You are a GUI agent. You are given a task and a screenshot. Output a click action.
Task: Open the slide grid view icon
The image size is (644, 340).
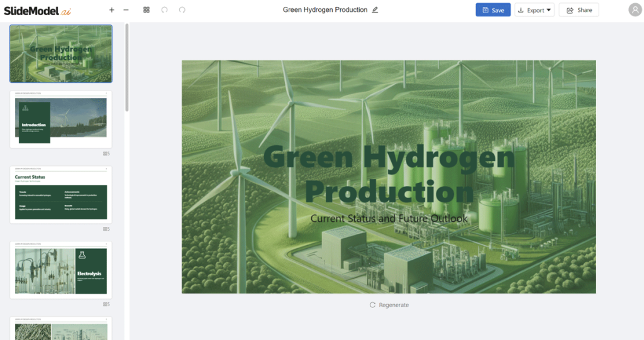coord(147,10)
